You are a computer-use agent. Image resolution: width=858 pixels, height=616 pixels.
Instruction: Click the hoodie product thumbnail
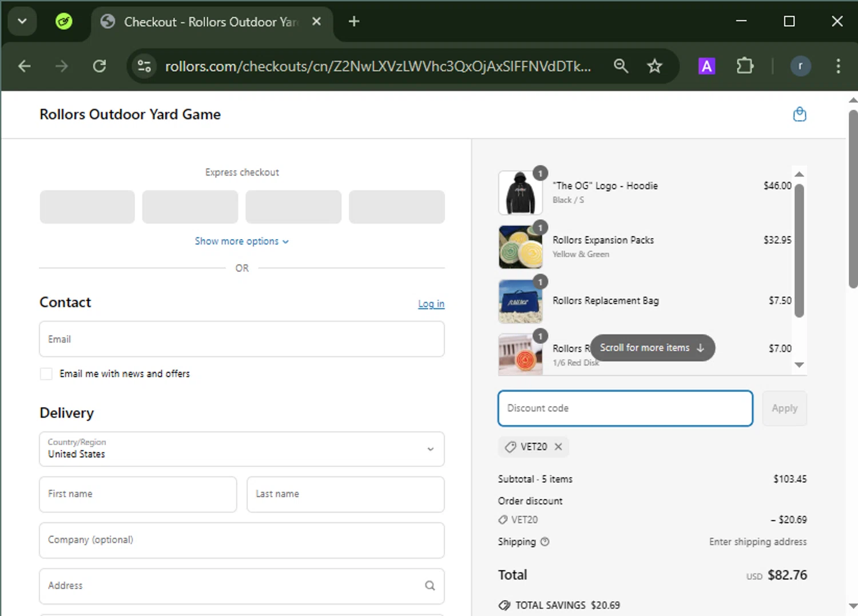pyautogui.click(x=521, y=193)
